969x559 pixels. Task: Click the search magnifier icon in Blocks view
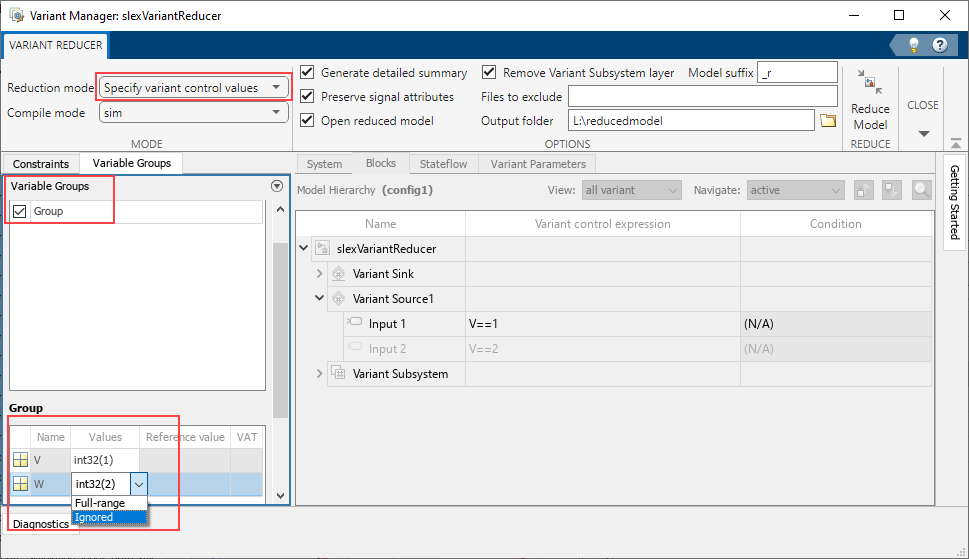point(921,190)
